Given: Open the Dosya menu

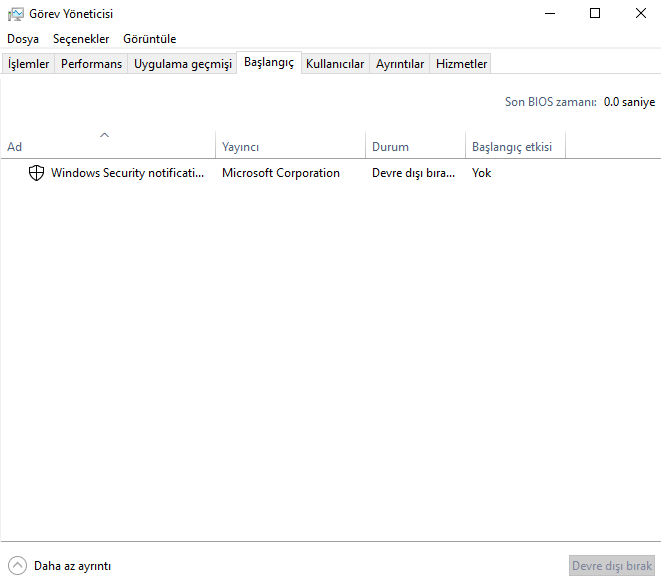Looking at the screenshot, I should [x=23, y=39].
